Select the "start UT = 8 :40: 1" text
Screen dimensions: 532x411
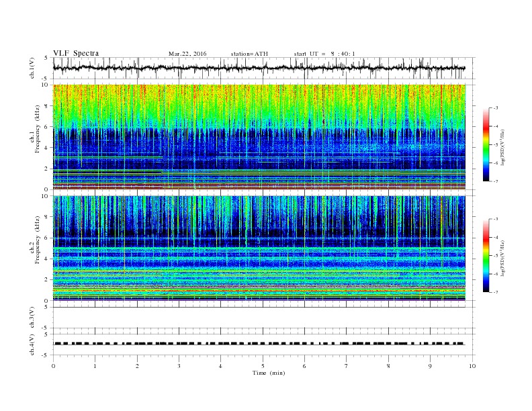(x=324, y=54)
